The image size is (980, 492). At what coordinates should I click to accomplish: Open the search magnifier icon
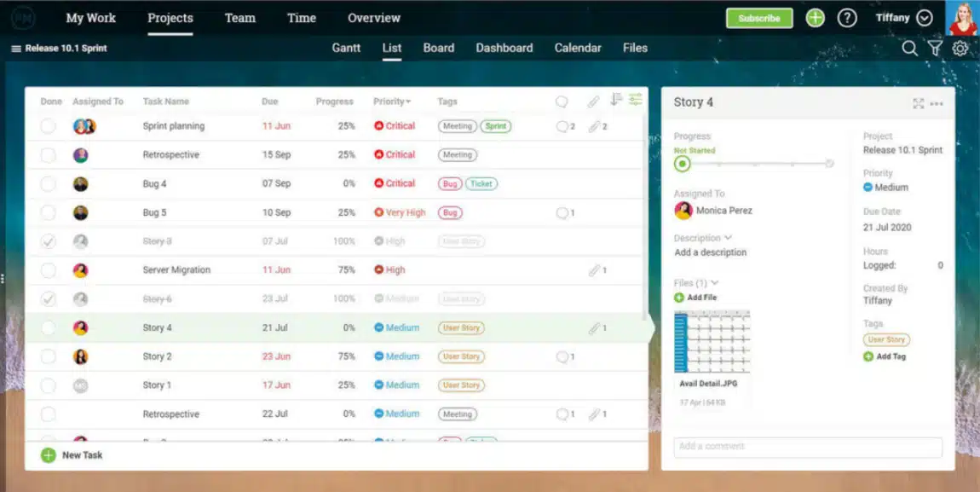click(910, 48)
